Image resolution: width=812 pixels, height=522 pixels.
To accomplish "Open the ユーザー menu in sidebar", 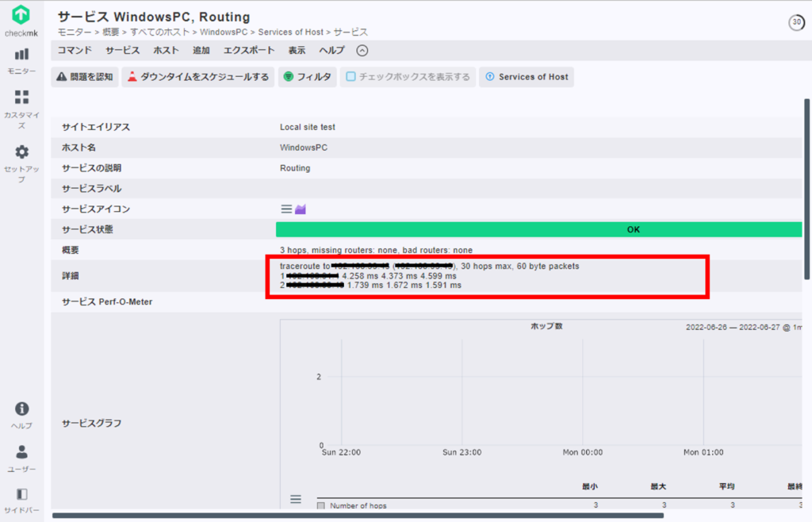I will (21, 459).
